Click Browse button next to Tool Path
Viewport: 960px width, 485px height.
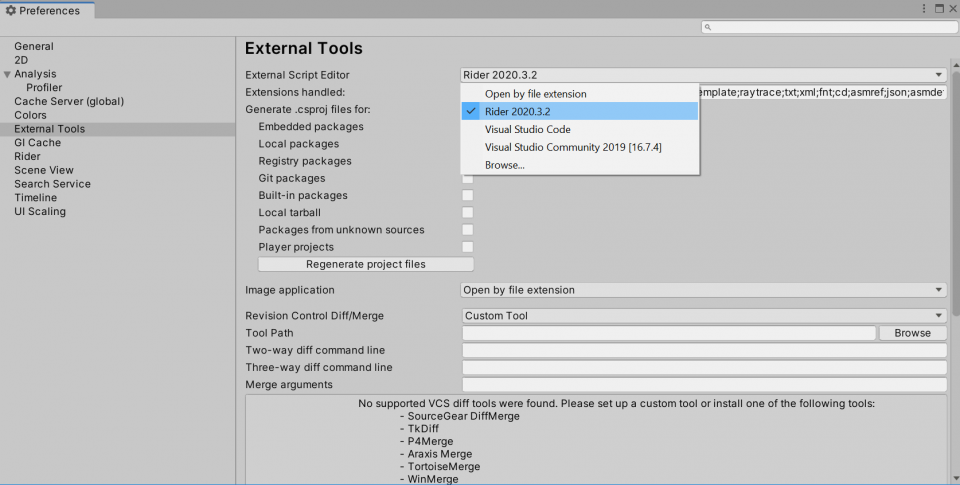tap(912, 333)
